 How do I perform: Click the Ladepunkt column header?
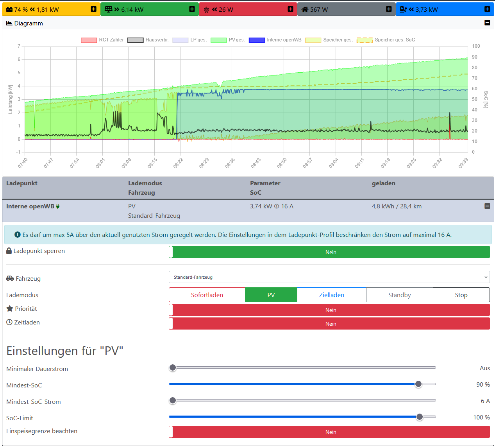(22, 183)
